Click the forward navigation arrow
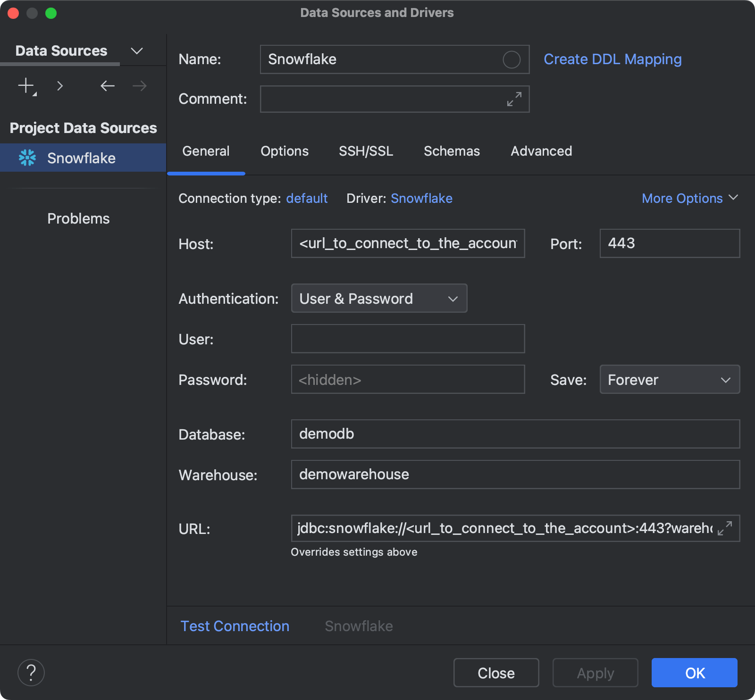755x700 pixels. [x=138, y=85]
